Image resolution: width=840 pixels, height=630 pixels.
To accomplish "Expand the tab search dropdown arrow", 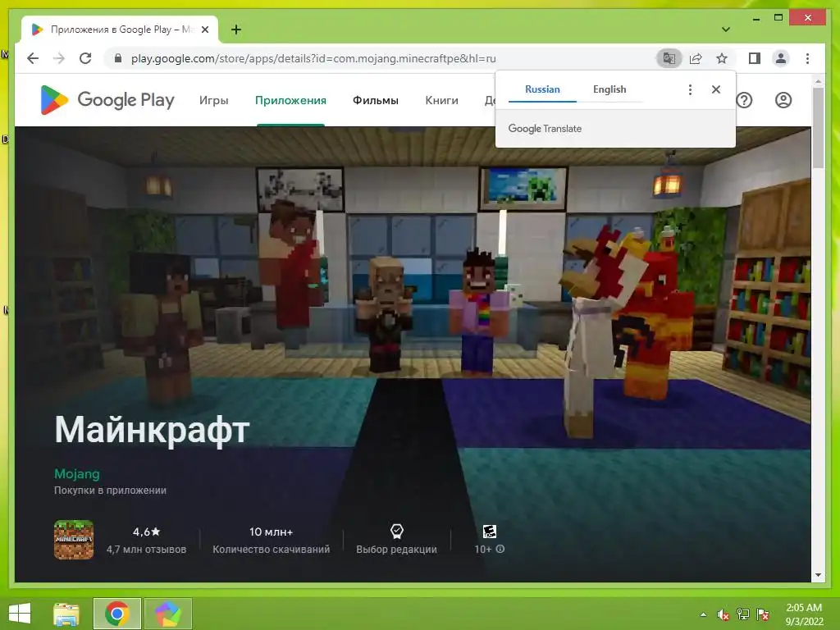I will pos(726,30).
